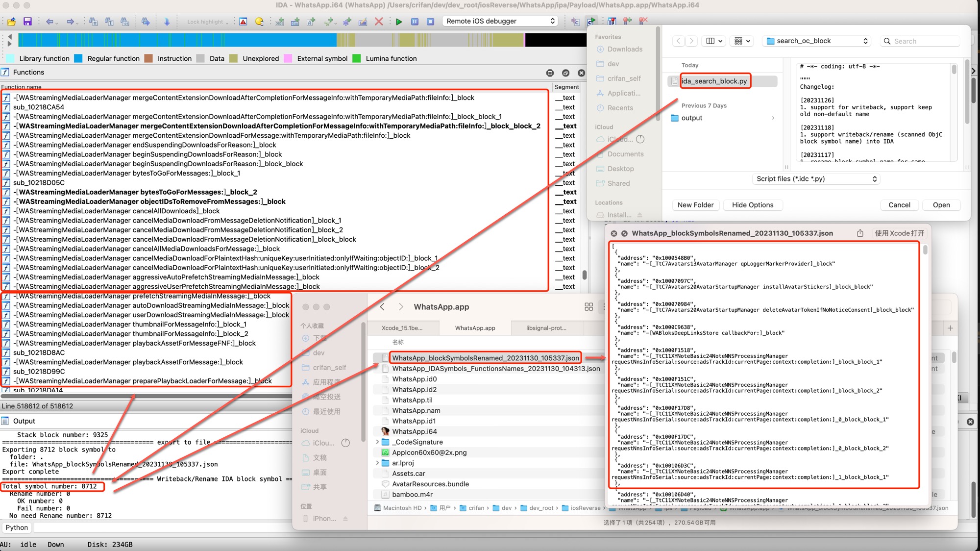
Task: Click the Jump back arrow icon
Action: [49, 22]
